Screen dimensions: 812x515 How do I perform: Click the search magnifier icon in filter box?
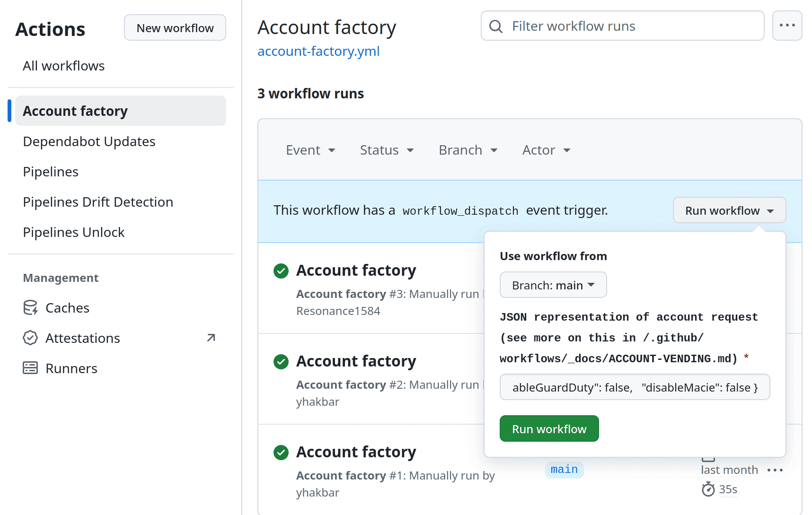[x=496, y=26]
